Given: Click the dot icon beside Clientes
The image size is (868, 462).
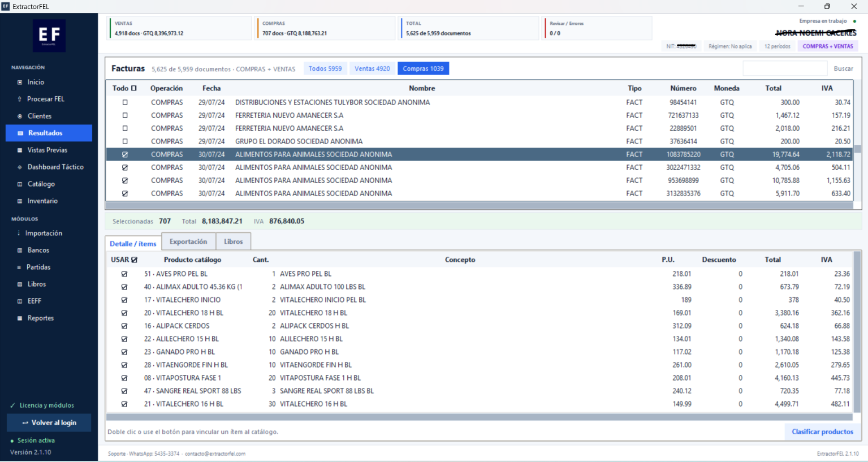Looking at the screenshot, I should 20,116.
